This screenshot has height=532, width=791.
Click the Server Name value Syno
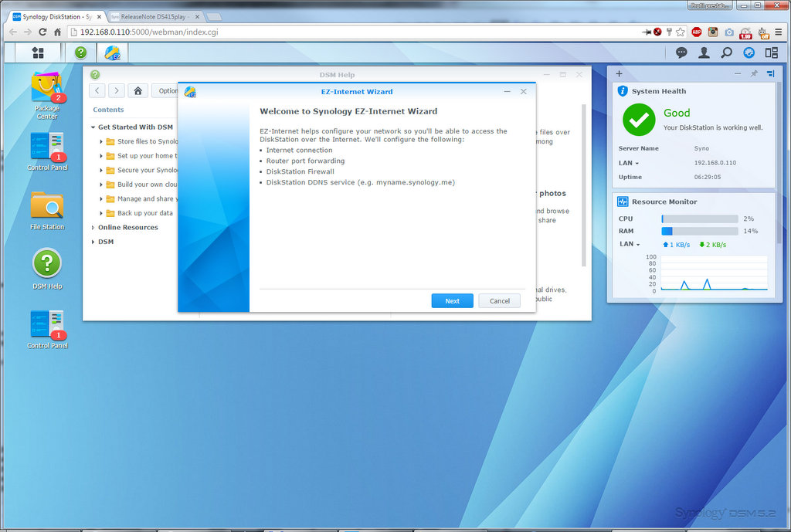tap(701, 148)
